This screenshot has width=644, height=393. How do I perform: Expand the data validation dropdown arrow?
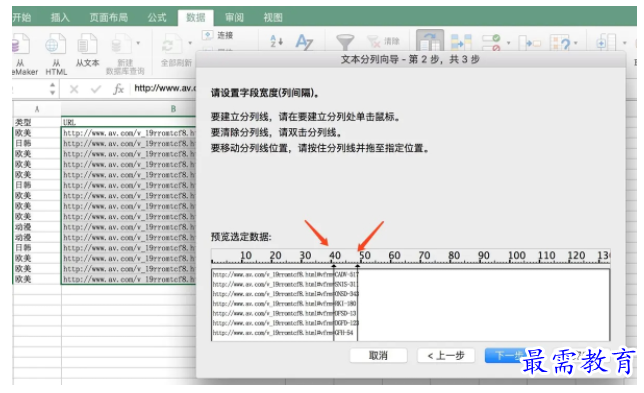[x=508, y=43]
